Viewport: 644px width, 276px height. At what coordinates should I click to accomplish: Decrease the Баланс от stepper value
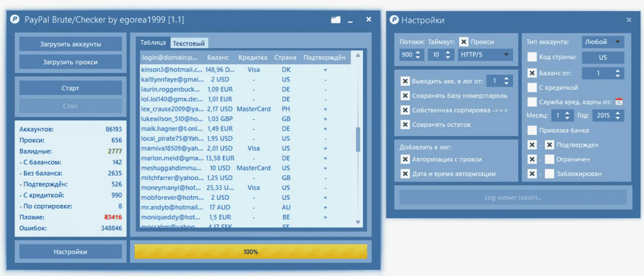click(x=618, y=76)
